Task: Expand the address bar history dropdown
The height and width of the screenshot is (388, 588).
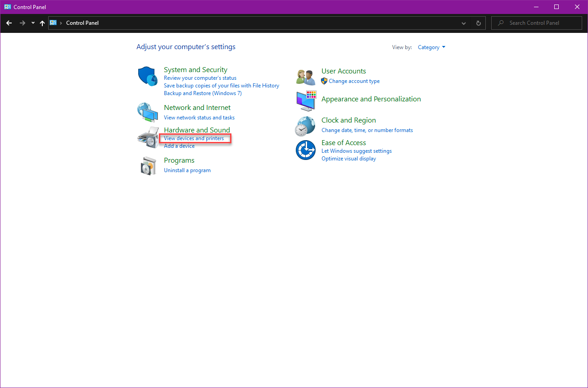Action: pos(464,23)
